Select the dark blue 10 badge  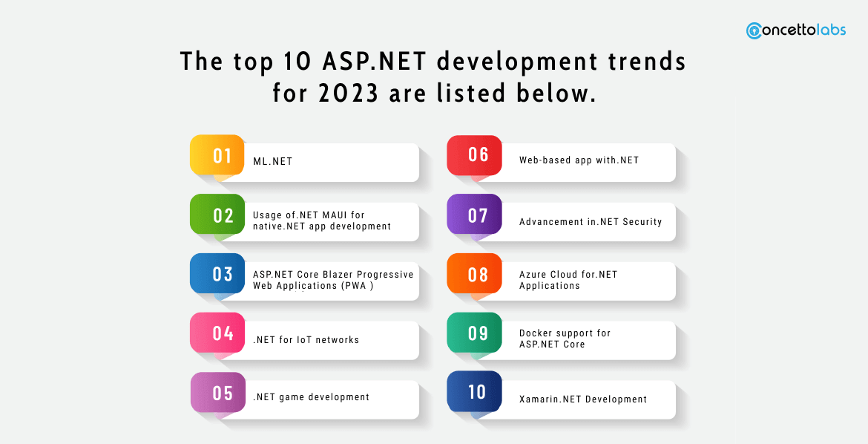pos(474,392)
